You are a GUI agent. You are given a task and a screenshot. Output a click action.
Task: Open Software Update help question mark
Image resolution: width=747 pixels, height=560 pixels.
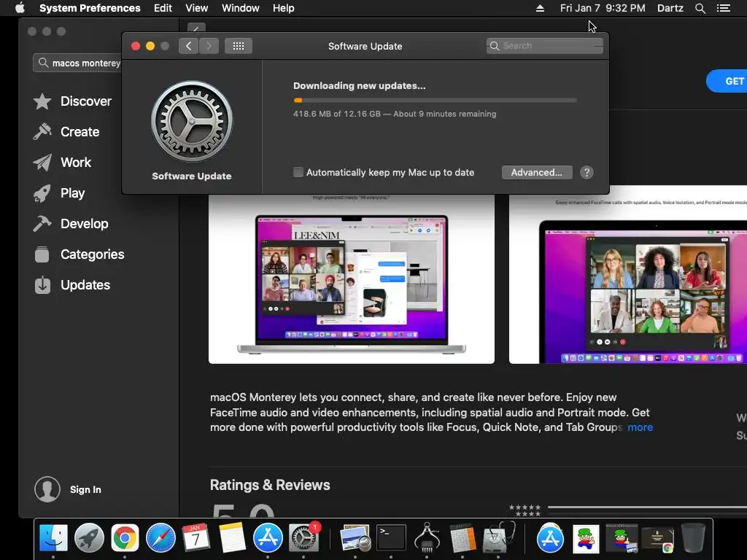pos(587,172)
